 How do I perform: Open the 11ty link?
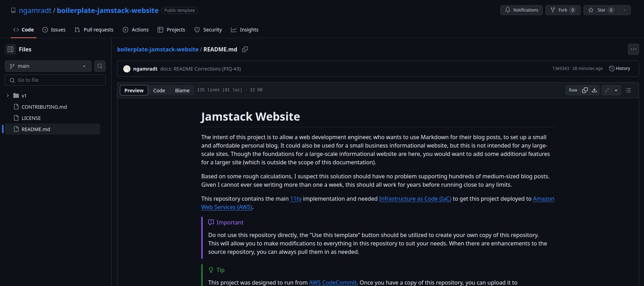(296, 199)
